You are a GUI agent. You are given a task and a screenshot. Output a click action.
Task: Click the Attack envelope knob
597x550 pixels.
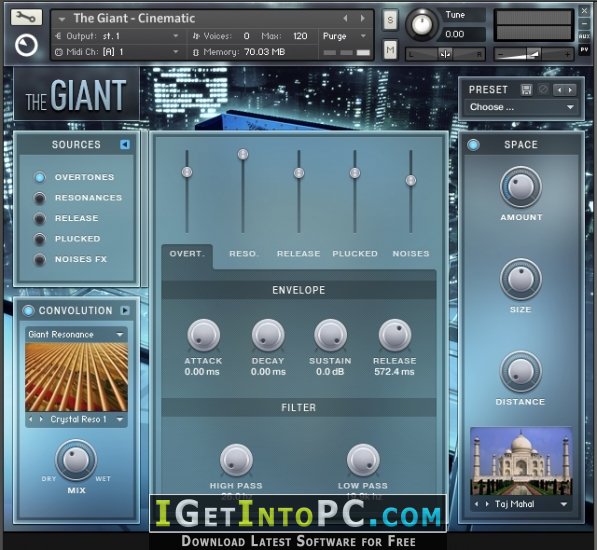pyautogui.click(x=203, y=335)
